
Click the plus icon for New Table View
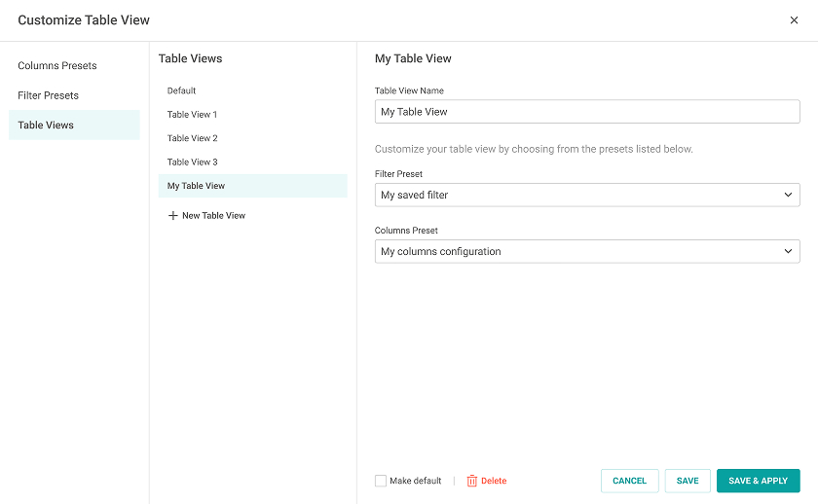tap(172, 215)
